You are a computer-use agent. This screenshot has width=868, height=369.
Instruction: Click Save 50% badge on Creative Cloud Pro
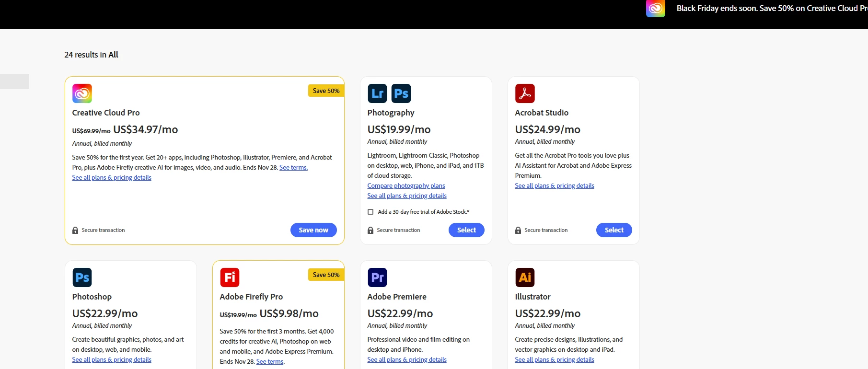point(326,91)
